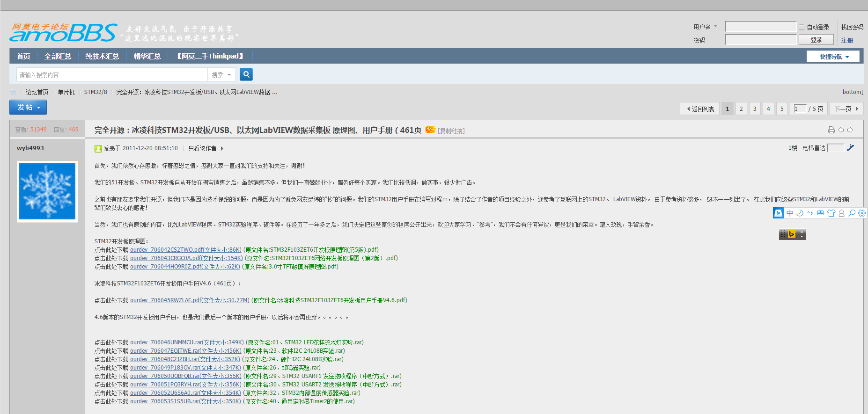This screenshot has height=414, width=868.
Task: Go to page 5 of the thread
Action: [x=782, y=109]
